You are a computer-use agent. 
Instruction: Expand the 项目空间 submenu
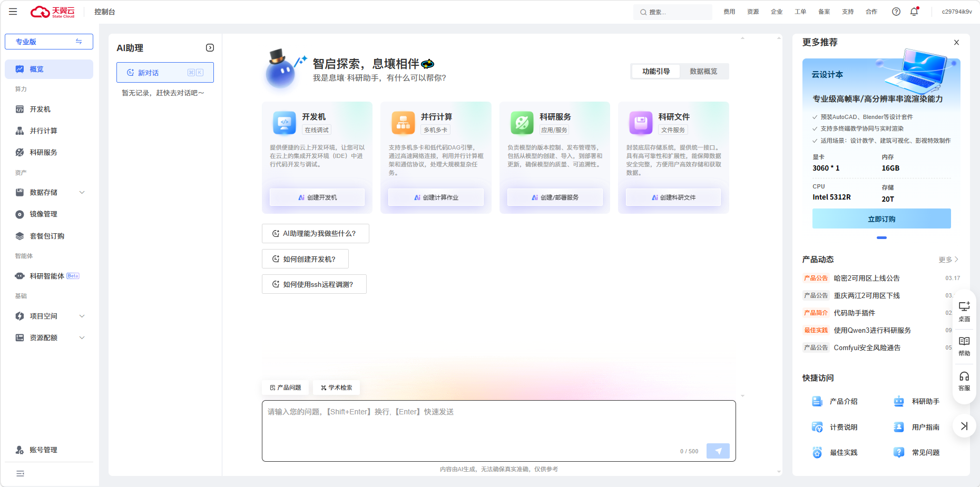coord(82,316)
